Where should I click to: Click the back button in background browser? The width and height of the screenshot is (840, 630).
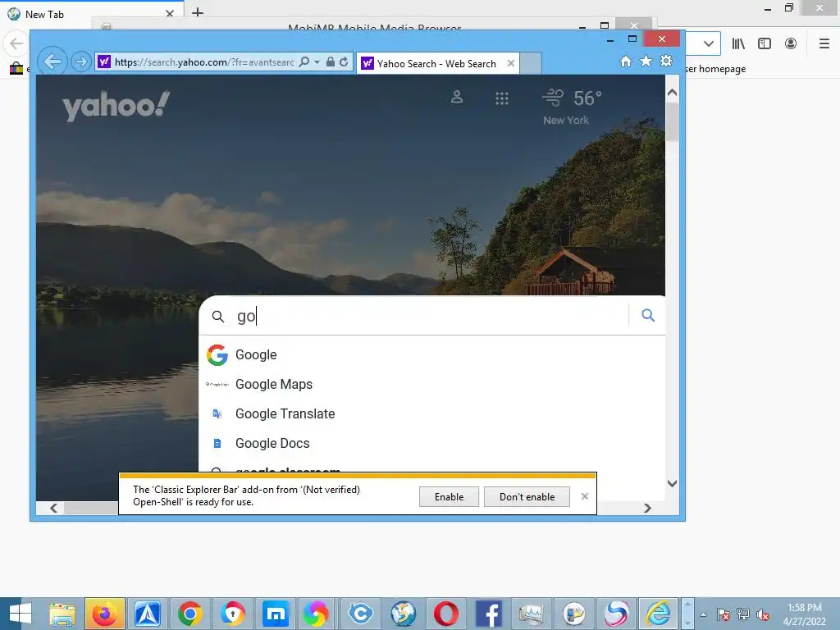tap(16, 44)
